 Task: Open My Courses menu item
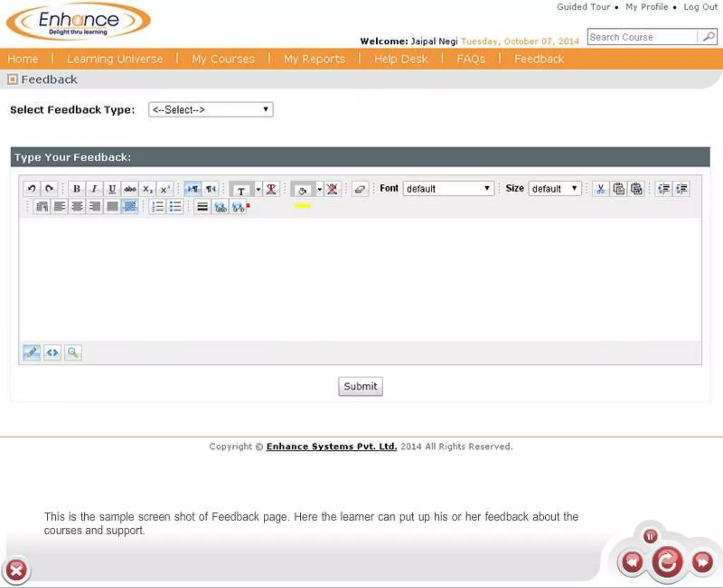tap(223, 59)
